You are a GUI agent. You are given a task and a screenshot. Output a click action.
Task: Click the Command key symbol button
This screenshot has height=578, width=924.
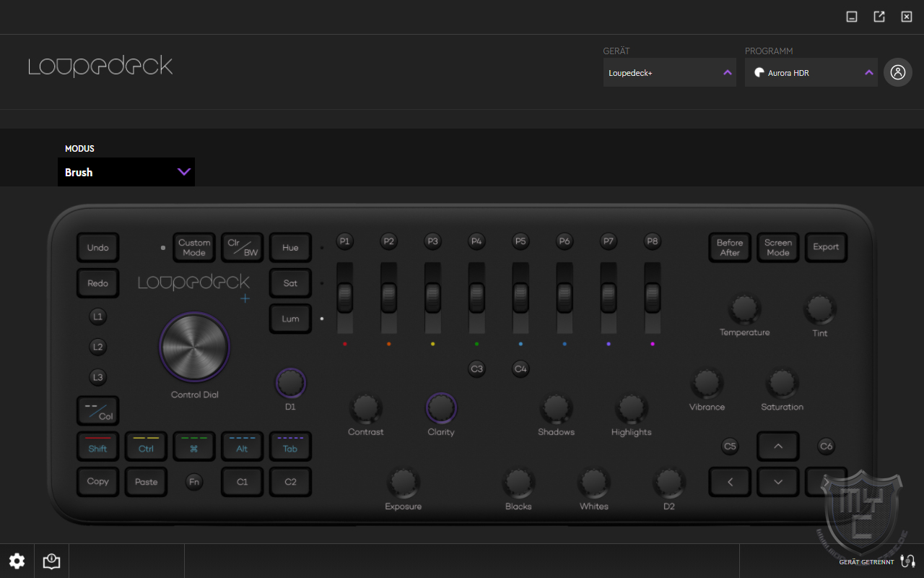194,447
